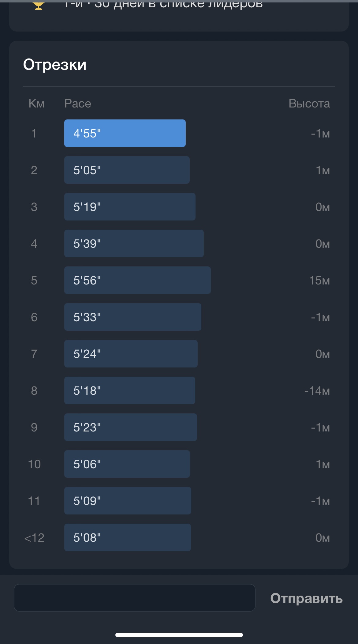
Task: Select the slowest 5'56" pace bar
Action: [137, 280]
